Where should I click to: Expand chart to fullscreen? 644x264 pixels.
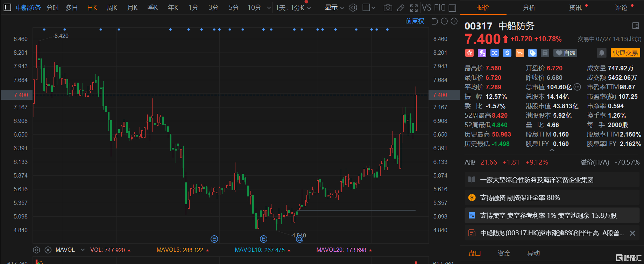[414, 8]
